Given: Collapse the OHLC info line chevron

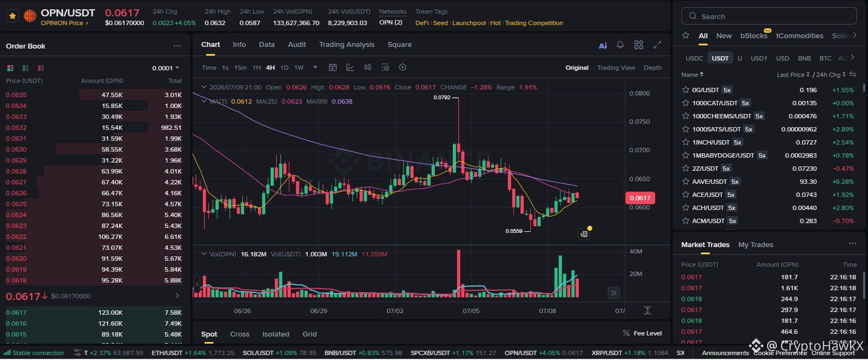Looking at the screenshot, I should (204, 87).
